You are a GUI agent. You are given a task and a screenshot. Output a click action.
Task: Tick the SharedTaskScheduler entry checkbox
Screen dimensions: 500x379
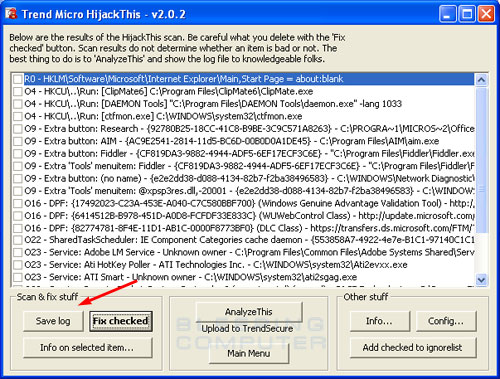coord(18,240)
